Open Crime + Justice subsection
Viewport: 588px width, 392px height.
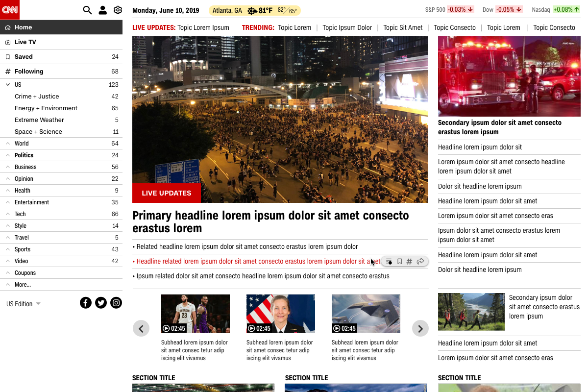pyautogui.click(x=61, y=97)
